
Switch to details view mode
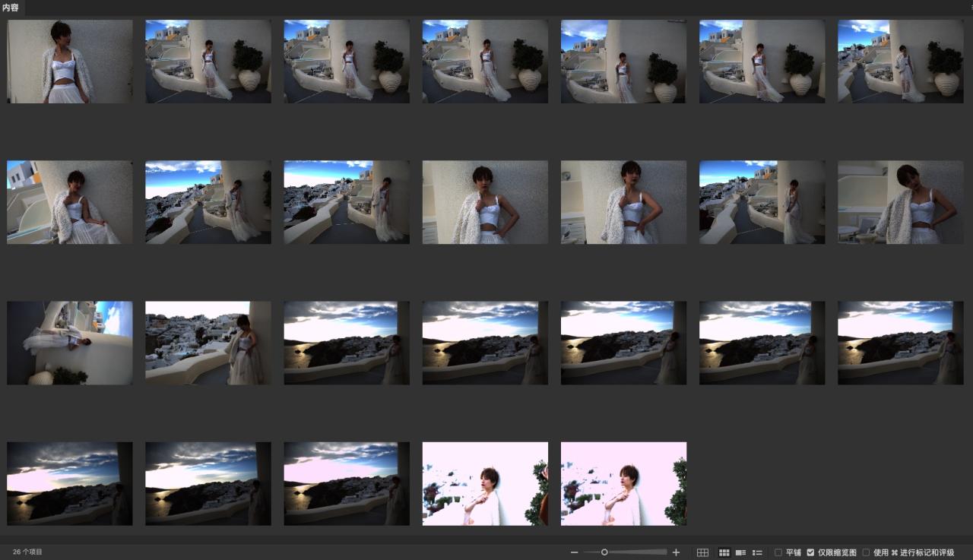[x=740, y=552]
